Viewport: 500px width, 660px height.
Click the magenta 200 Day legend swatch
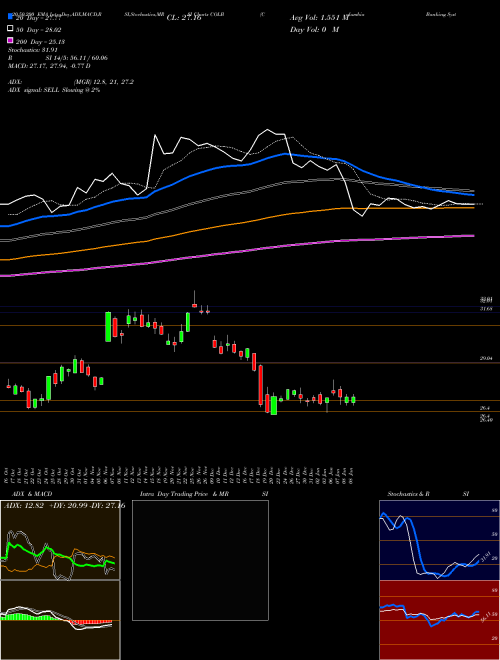[x=10, y=41]
